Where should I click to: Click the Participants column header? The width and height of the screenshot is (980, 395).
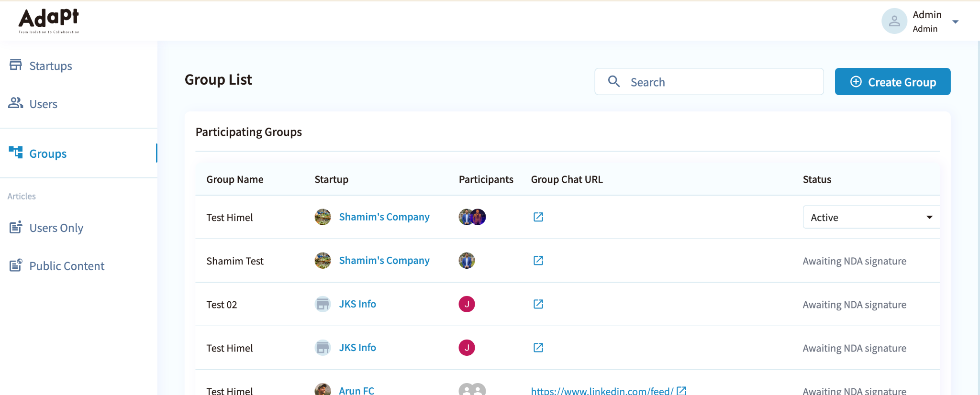(x=486, y=179)
